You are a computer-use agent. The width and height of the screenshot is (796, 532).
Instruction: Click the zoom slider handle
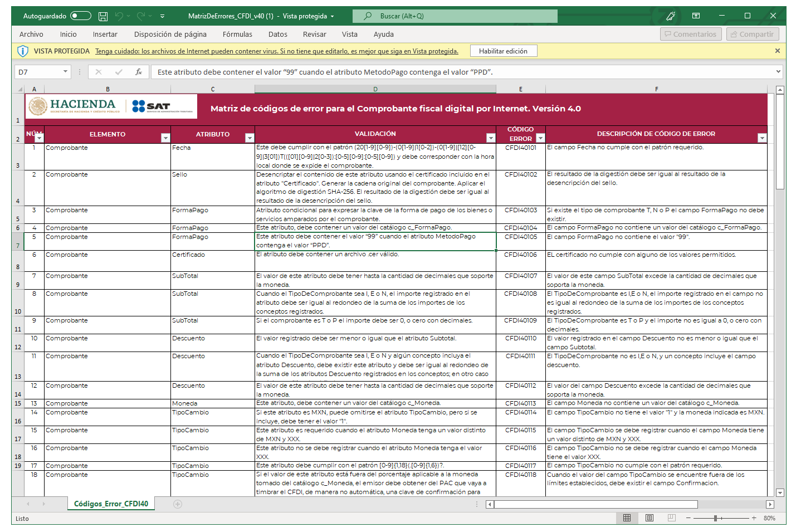(716, 518)
